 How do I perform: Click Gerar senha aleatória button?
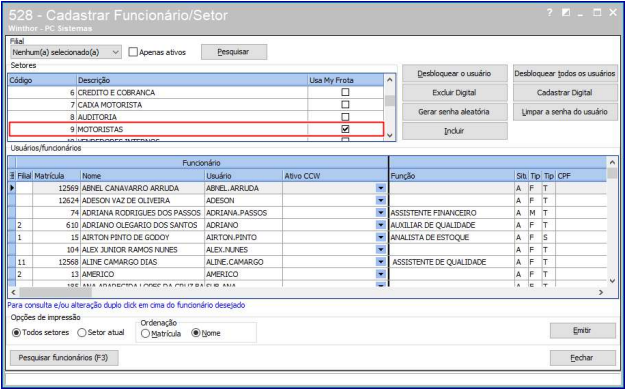coord(455,112)
